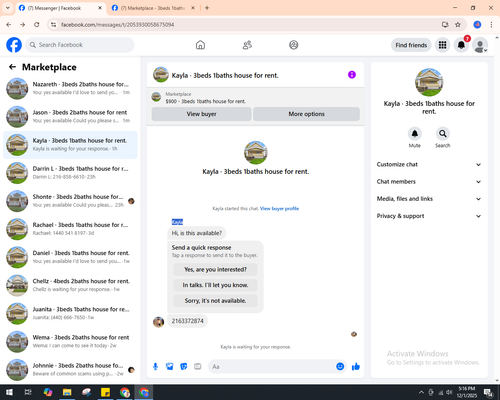Send quick reply 'Sorry, it's not available.'
Screen dimensions: 500x400
215,301
